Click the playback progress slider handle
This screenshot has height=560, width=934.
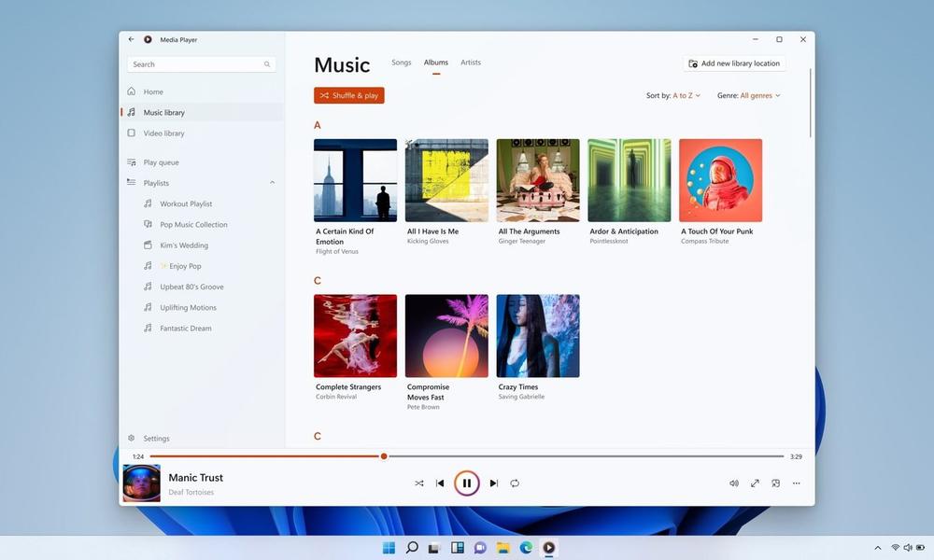[x=384, y=456]
